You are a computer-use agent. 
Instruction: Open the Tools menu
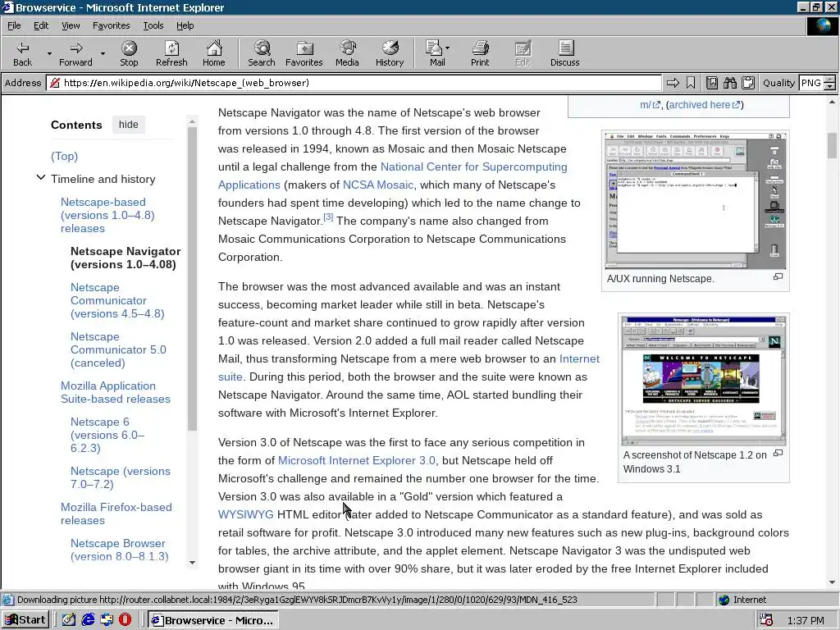(x=153, y=25)
